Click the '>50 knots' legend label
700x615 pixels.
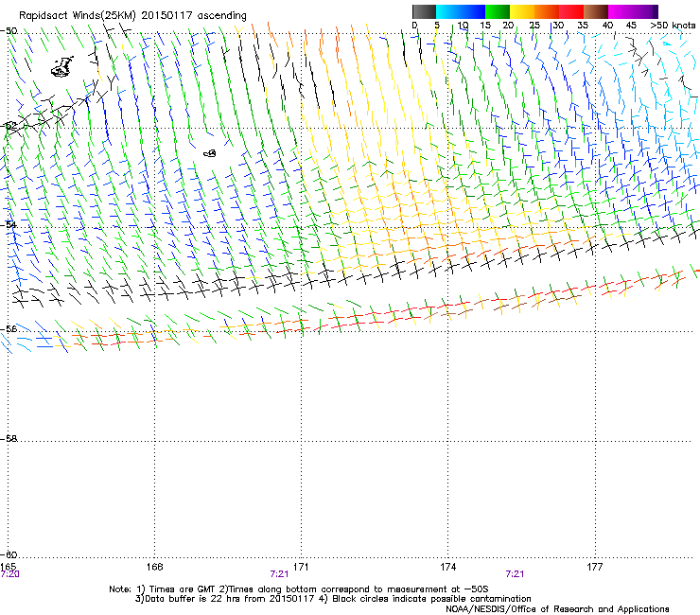673,26
